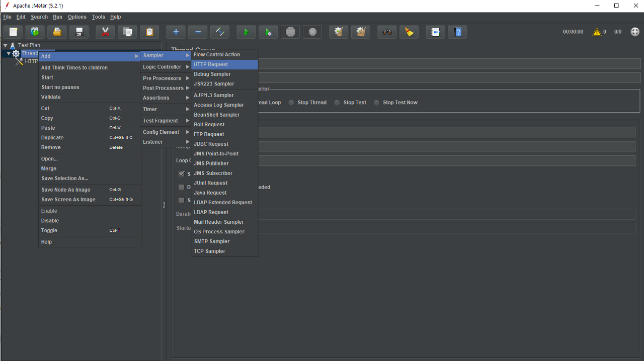Click the Expand All plus icon
This screenshot has height=361, width=644.
click(x=176, y=32)
